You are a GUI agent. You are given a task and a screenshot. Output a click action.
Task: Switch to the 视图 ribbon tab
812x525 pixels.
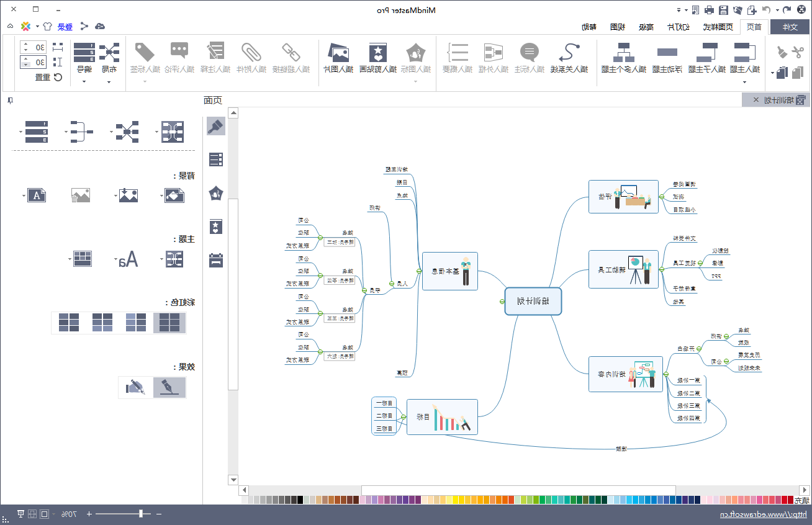(x=617, y=27)
